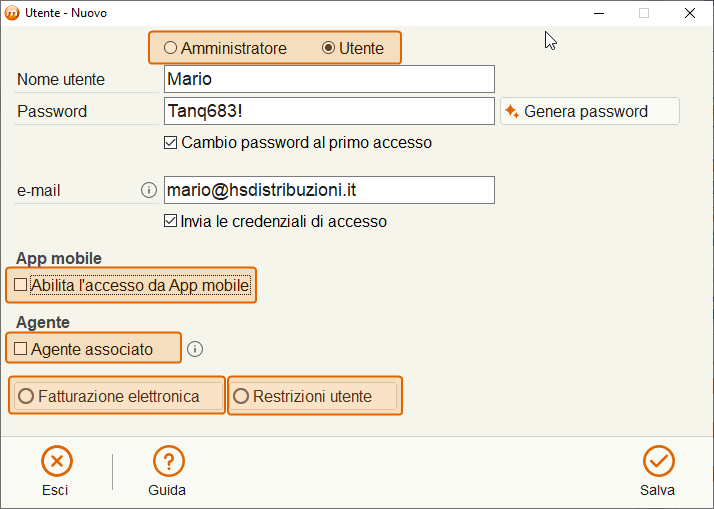The height and width of the screenshot is (509, 714).
Task: Click into the Nome utente field
Action: tap(329, 79)
